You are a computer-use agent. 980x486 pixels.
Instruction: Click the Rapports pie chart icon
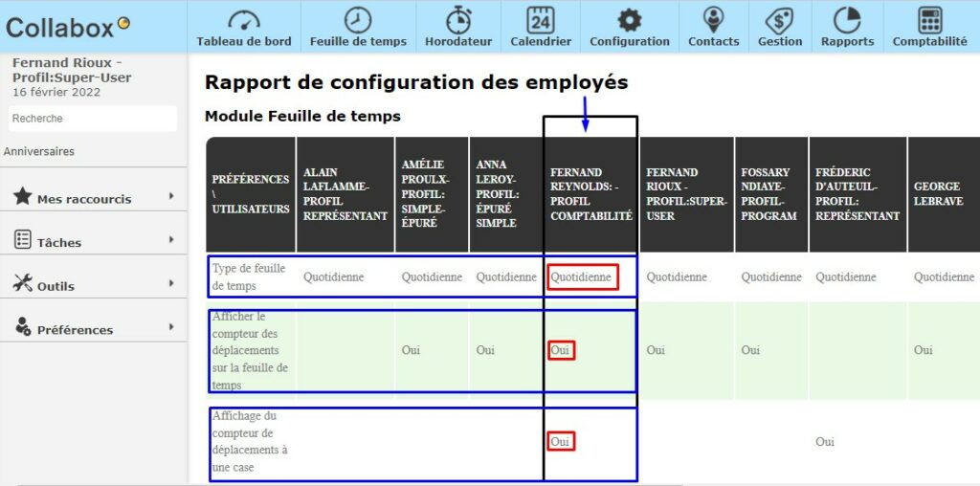(847, 20)
